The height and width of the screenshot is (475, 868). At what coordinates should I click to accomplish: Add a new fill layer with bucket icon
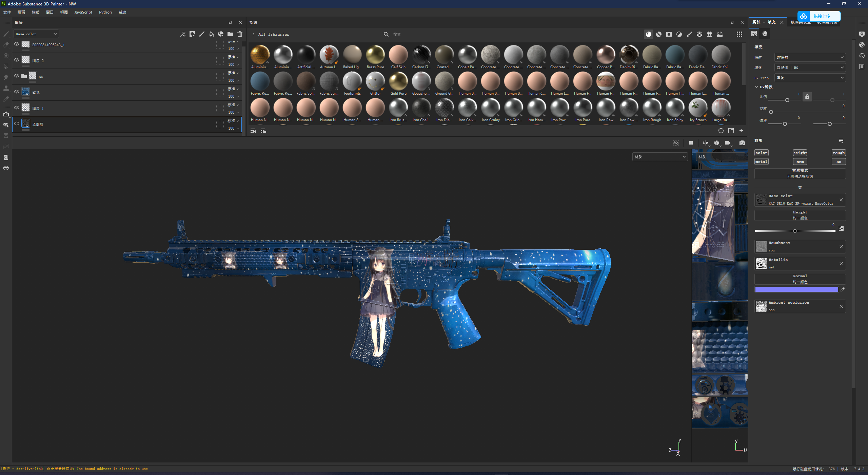pyautogui.click(x=211, y=34)
